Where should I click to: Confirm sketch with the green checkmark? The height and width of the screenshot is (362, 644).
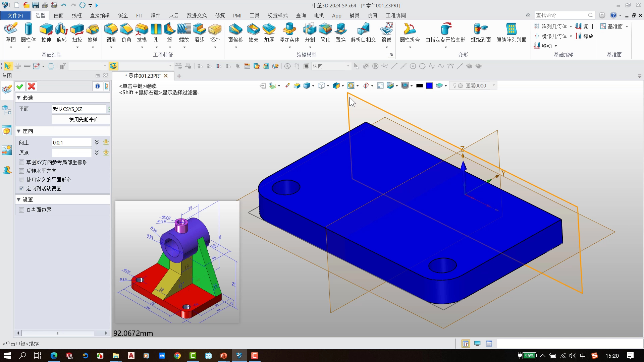[20, 86]
